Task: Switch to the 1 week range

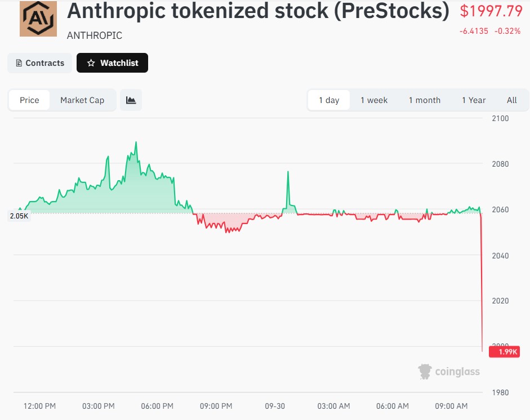Action: pos(374,100)
